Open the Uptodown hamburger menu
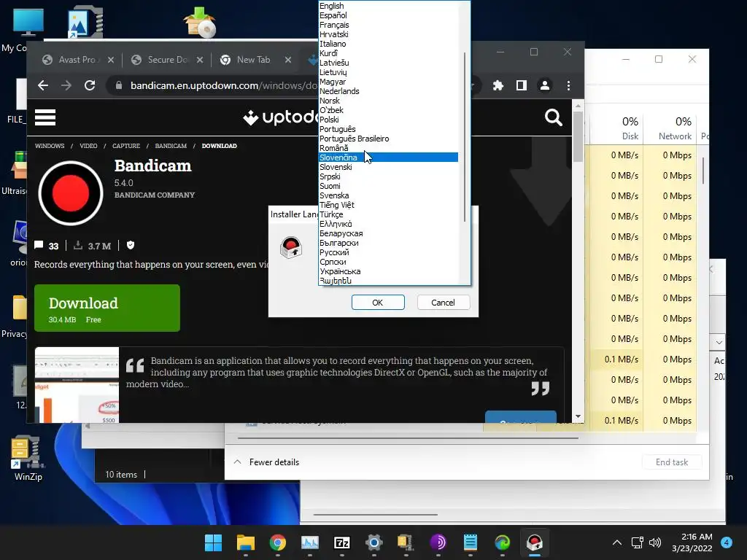Screen dimensions: 747x560 (45, 117)
